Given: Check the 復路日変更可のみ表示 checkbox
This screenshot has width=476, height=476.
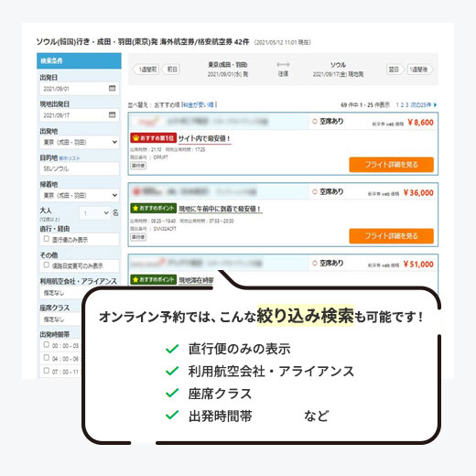Looking at the screenshot, I should click(x=47, y=265).
